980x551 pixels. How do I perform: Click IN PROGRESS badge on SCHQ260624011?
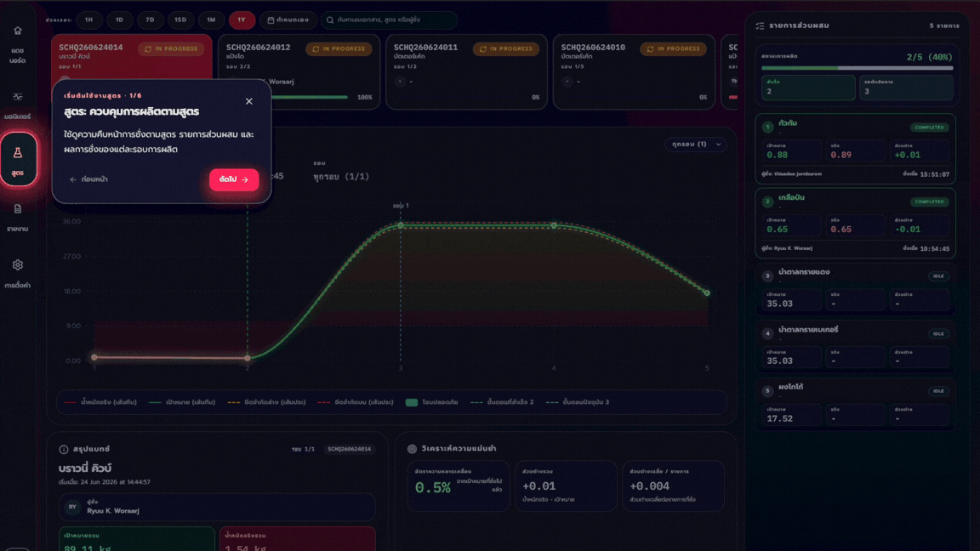[506, 48]
